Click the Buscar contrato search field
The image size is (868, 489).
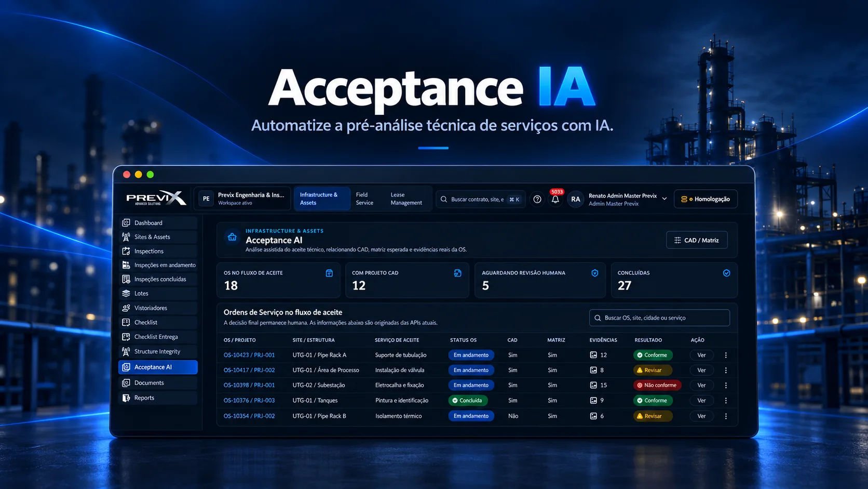point(481,199)
